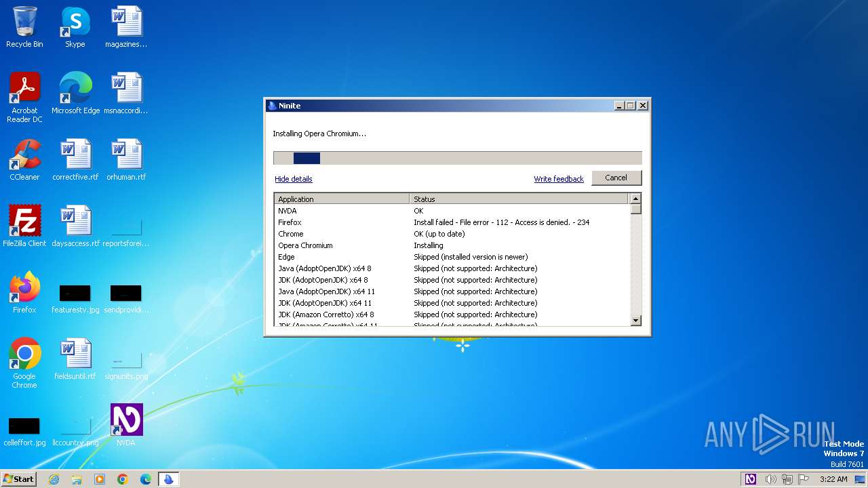Launch FileZilla Client shortcut
Image resolution: width=868 pixels, height=488 pixels.
coord(24,226)
